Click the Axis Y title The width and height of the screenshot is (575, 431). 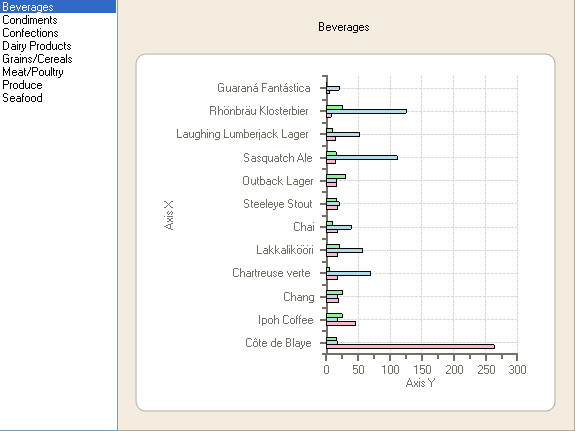[420, 383]
